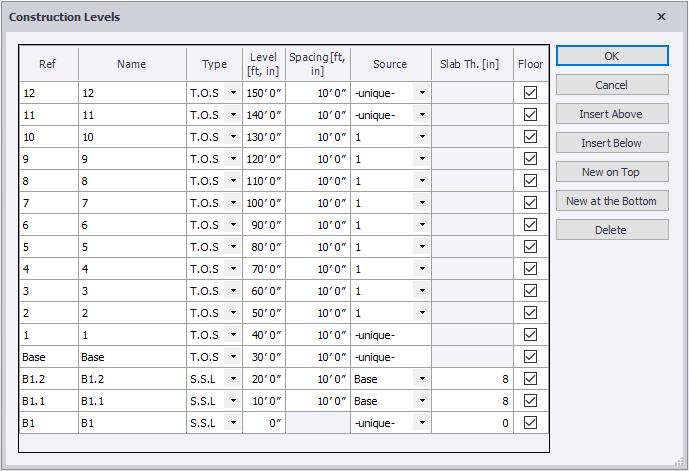Toggle Floor checkbox for level Base
The height and width of the screenshot is (471, 689).
point(530,357)
